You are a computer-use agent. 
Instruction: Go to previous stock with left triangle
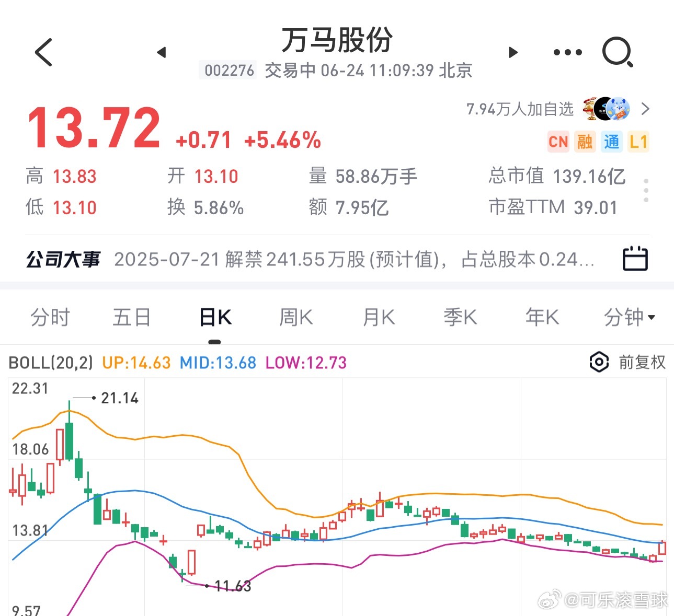click(162, 52)
